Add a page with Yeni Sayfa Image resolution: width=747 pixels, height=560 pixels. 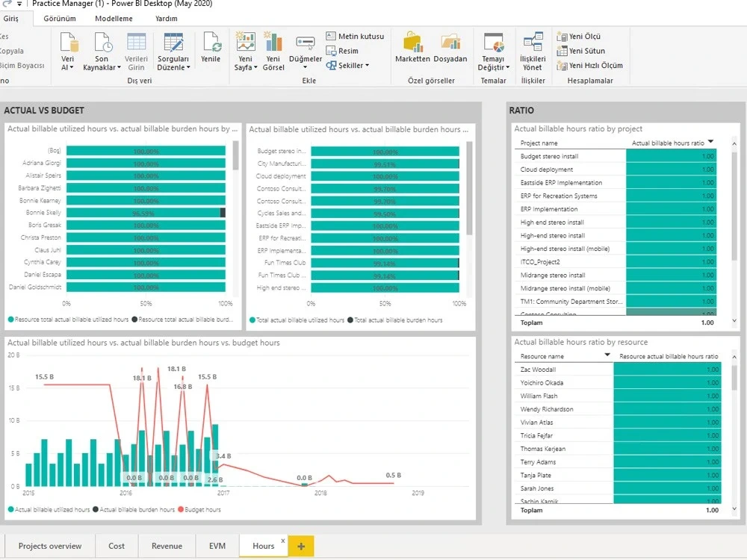pyautogui.click(x=245, y=51)
